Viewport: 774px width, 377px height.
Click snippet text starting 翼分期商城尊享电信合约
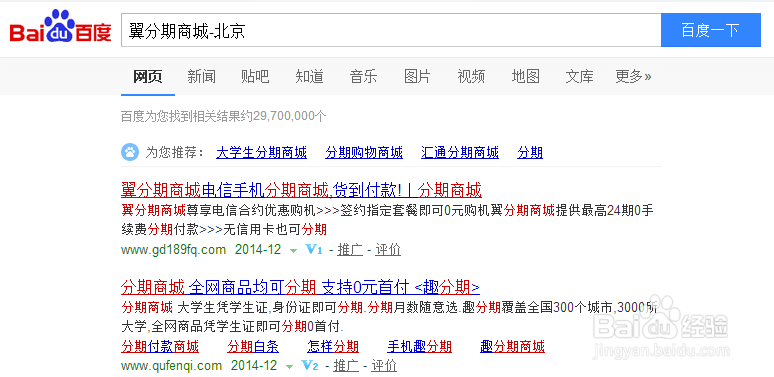coord(387,220)
